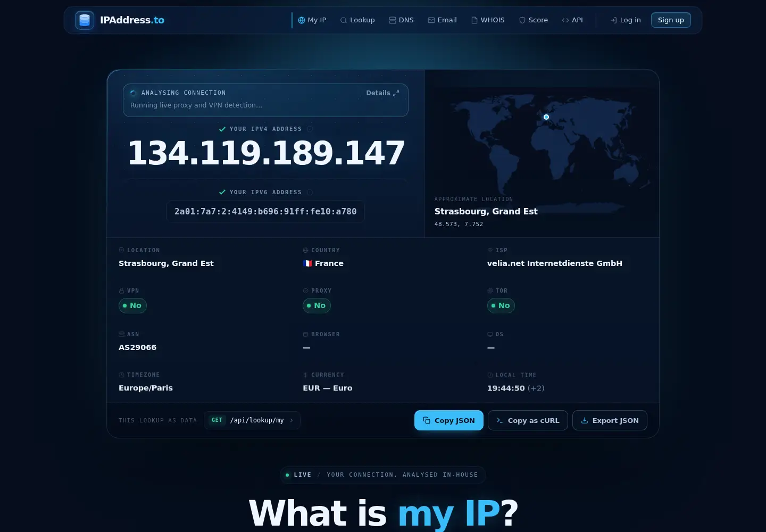Click the VPN lock label icon
This screenshot has width=766, height=532.
121,291
